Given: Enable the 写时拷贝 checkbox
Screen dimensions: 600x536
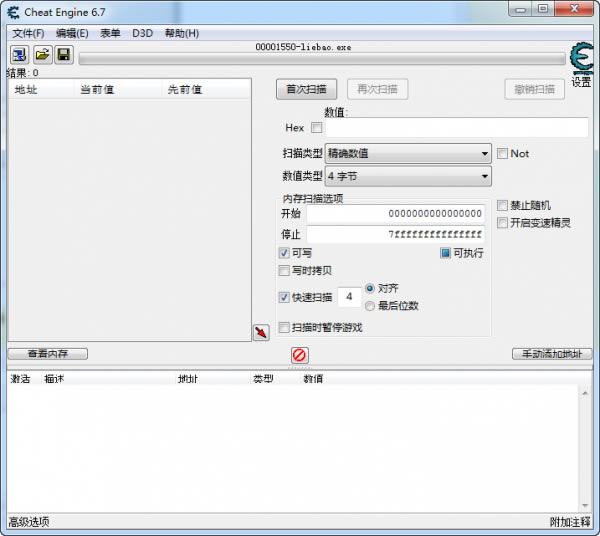Looking at the screenshot, I should click(284, 270).
